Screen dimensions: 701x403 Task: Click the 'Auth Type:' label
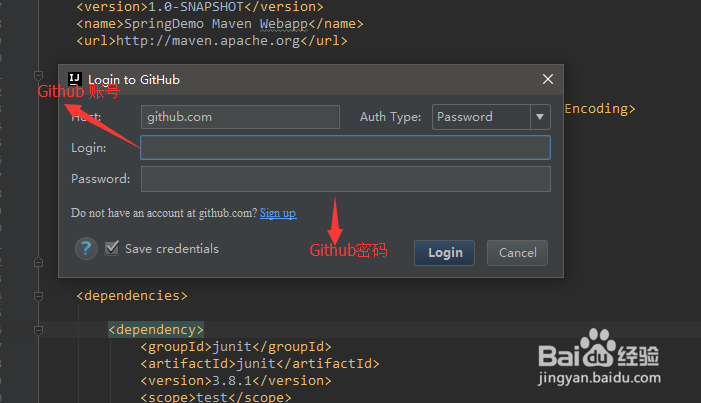pyautogui.click(x=391, y=117)
